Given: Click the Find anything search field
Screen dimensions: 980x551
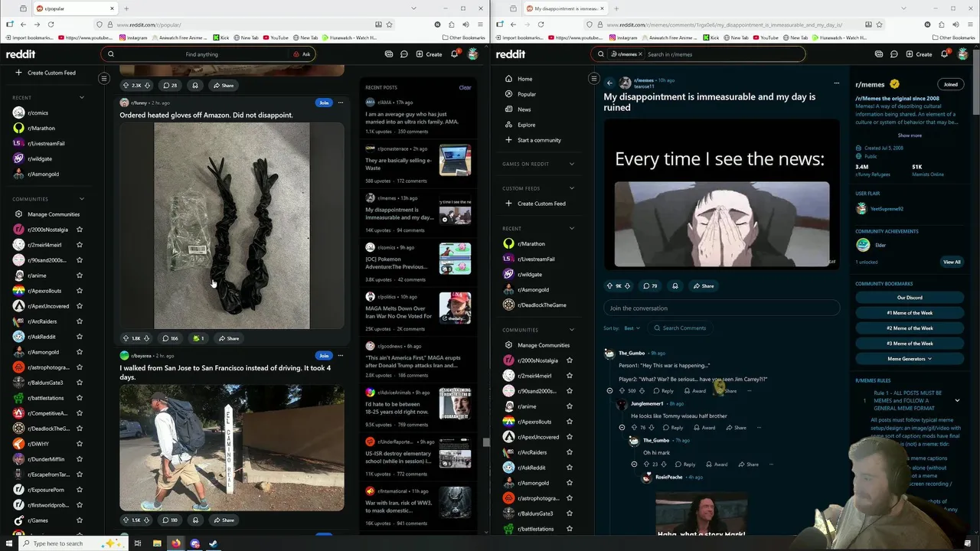Looking at the screenshot, I should point(201,54).
